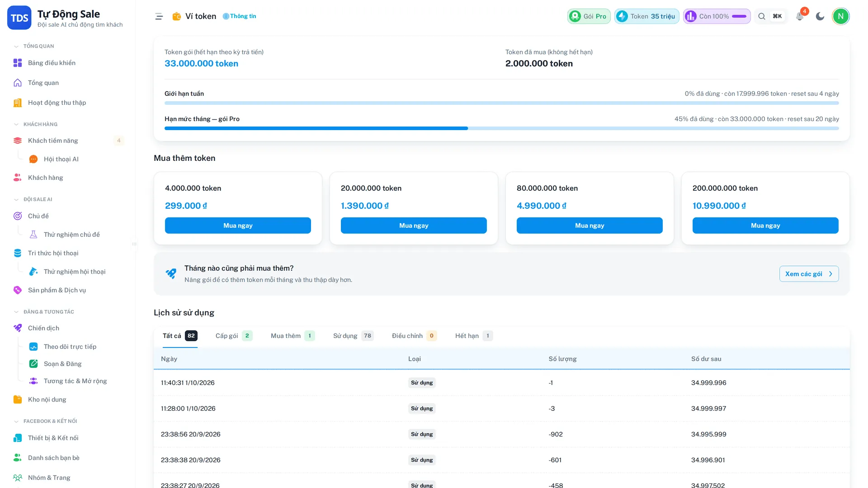Click the TDS logo
This screenshot has width=868, height=488.
click(19, 18)
